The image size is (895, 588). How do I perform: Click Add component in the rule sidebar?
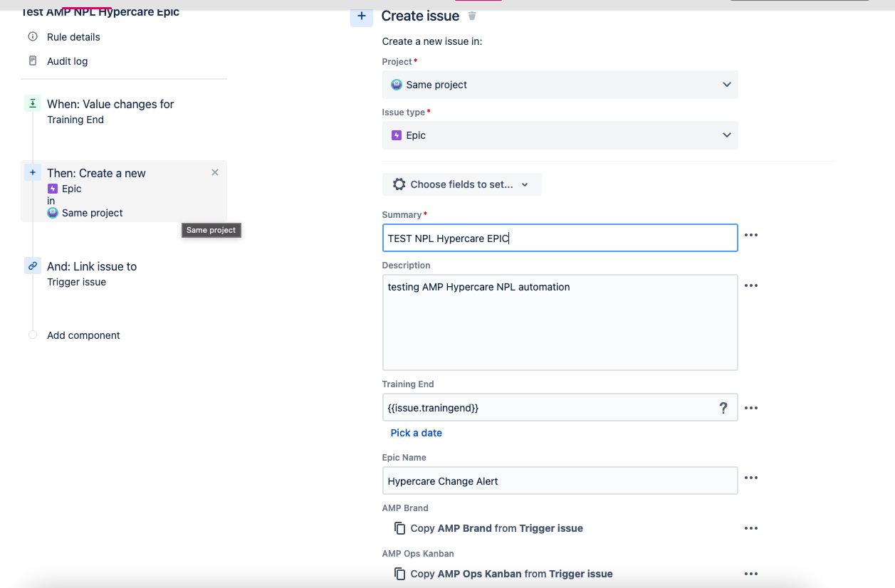[x=83, y=335]
